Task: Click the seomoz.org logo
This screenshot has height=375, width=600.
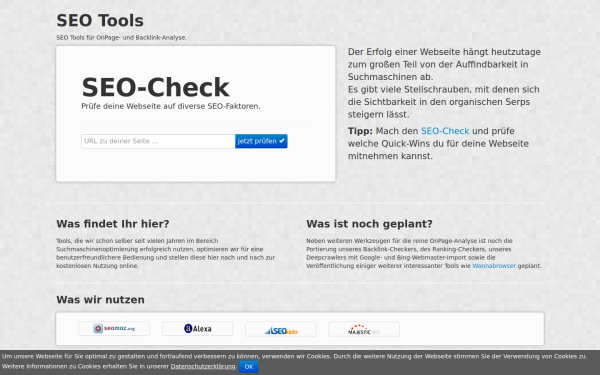Action: coord(114,329)
